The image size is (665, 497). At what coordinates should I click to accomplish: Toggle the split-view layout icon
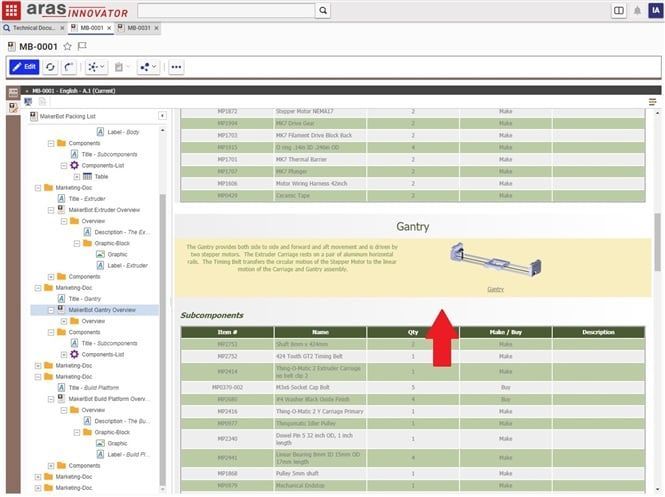pyautogui.click(x=619, y=11)
